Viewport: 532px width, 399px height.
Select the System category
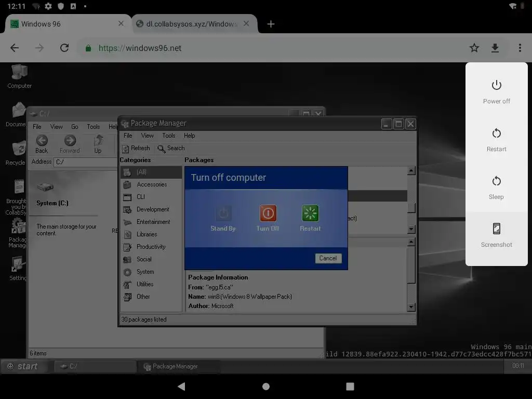click(151, 272)
